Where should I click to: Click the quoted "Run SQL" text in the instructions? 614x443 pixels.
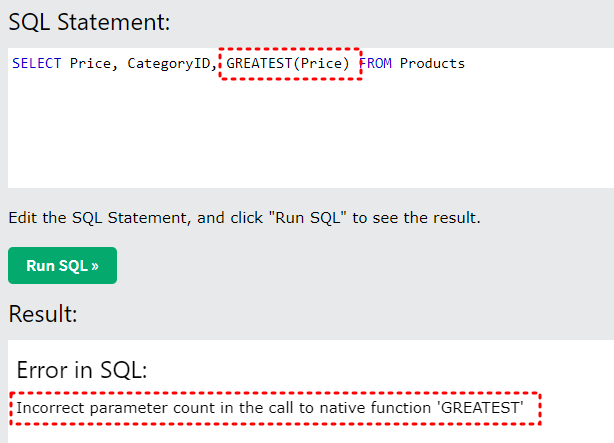(x=308, y=217)
